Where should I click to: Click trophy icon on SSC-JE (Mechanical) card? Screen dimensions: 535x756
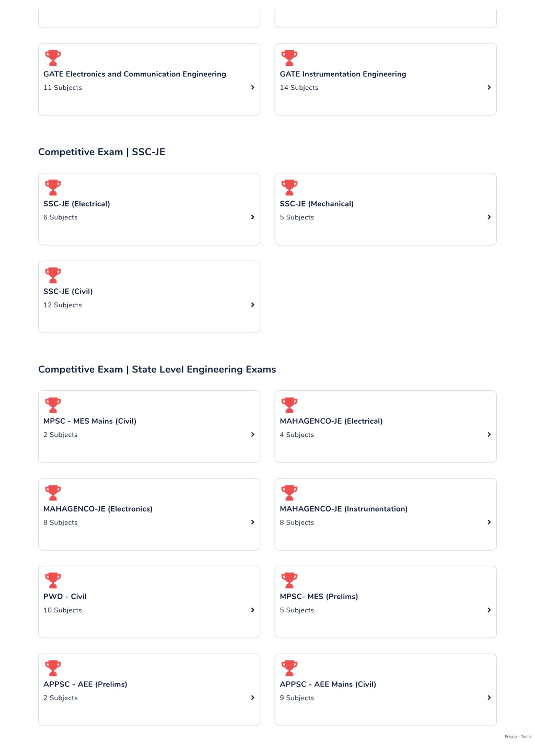point(289,188)
